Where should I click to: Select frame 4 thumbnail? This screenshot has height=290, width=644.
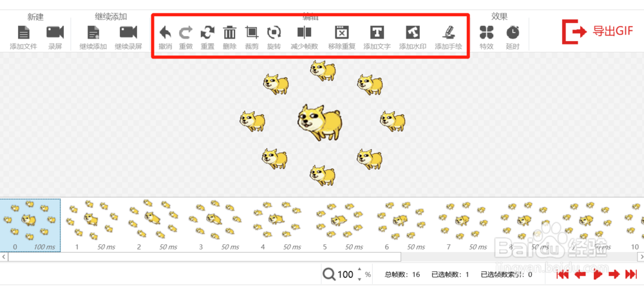pos(279,225)
